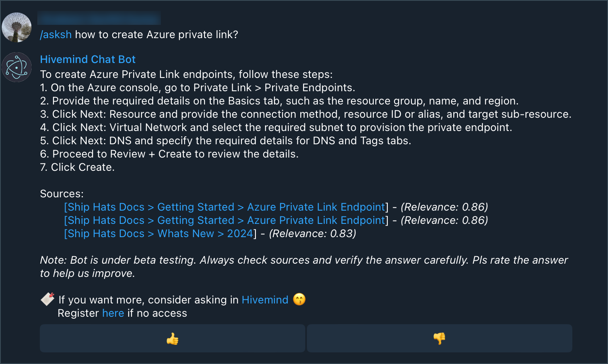Click the /asksh bot command
This screenshot has width=608, height=364.
56,34
